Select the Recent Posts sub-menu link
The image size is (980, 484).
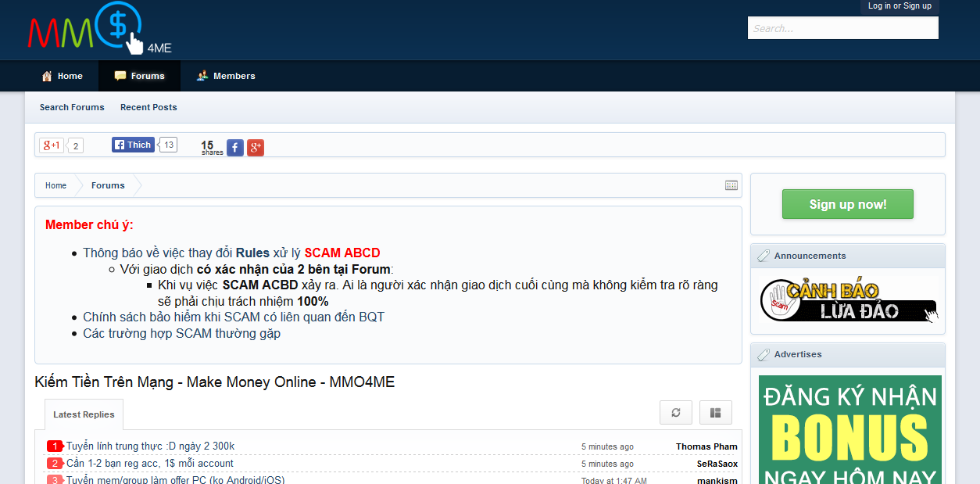(148, 107)
